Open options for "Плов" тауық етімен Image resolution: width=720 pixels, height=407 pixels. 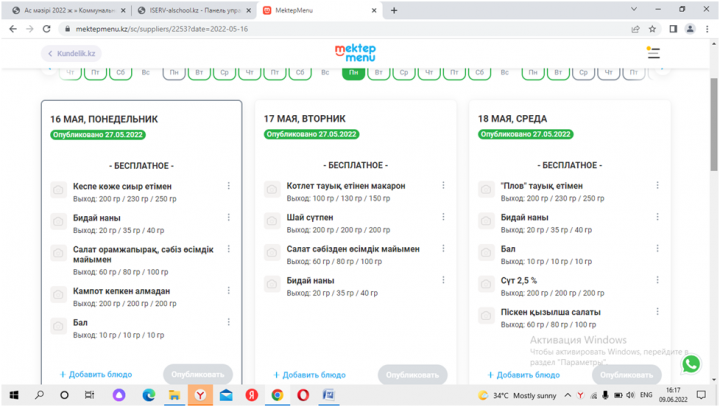(657, 185)
